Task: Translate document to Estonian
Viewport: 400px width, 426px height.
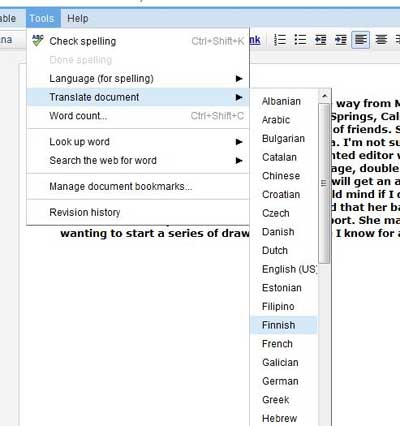Action: pos(284,288)
